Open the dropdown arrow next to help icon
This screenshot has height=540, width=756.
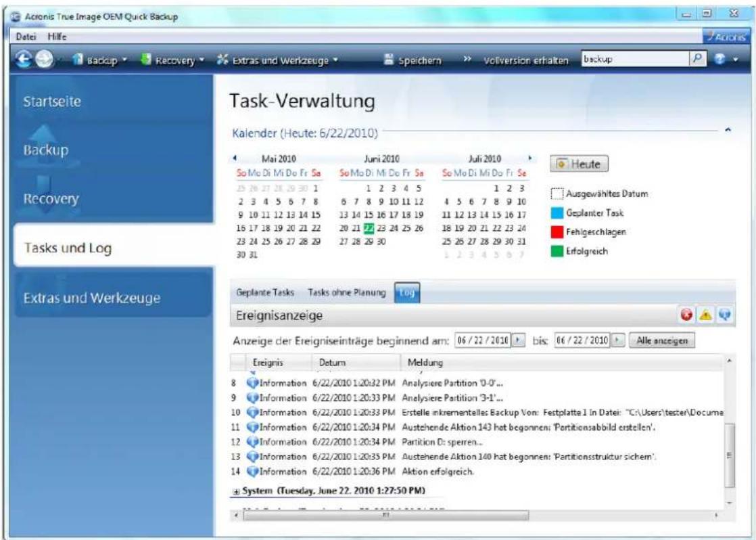click(736, 60)
